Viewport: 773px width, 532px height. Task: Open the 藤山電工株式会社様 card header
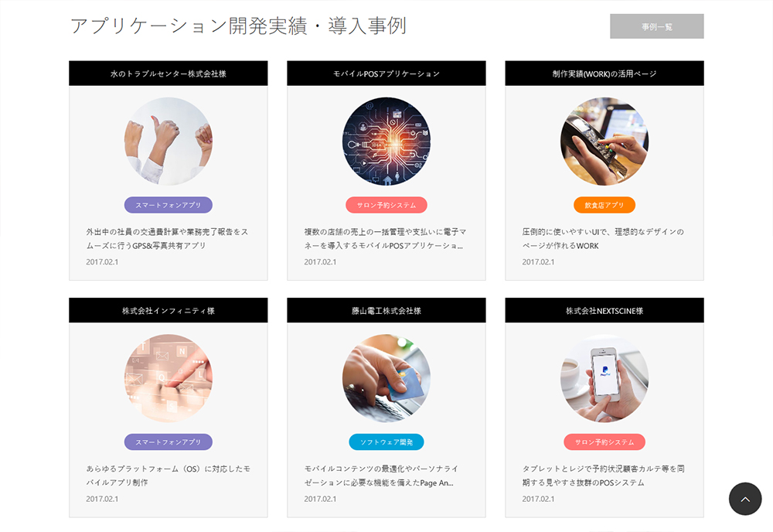pos(386,311)
